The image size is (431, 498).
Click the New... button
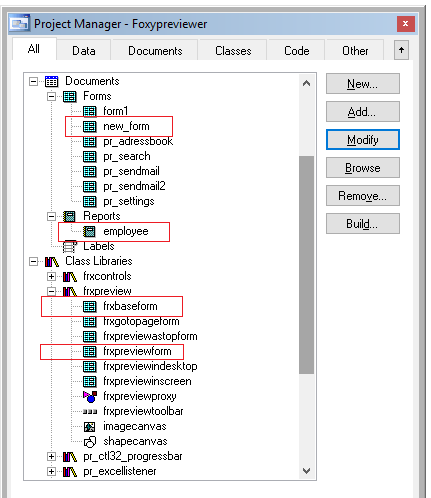click(363, 84)
